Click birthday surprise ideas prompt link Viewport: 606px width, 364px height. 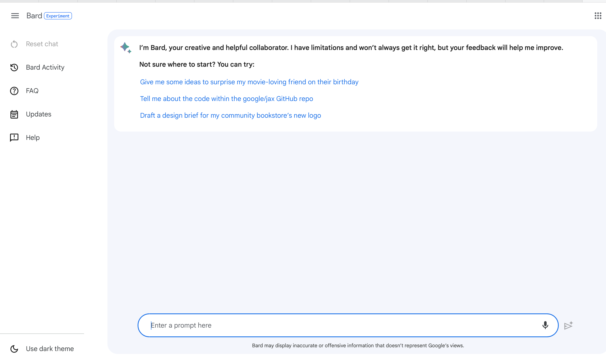249,82
